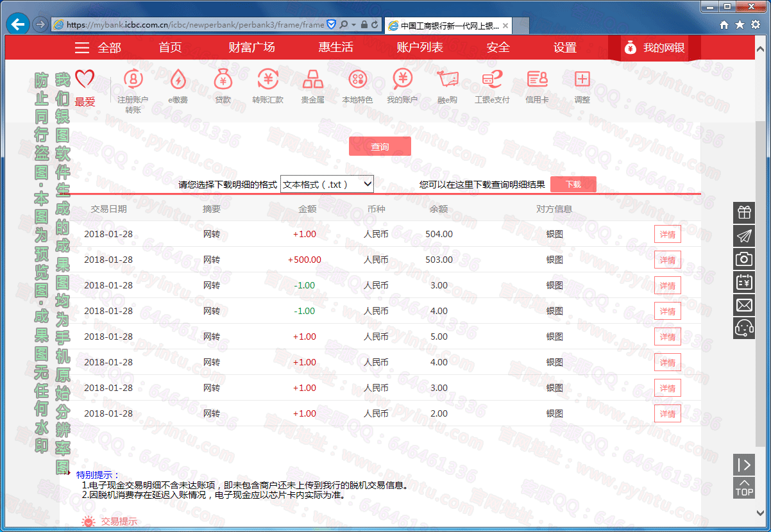
Task: Open the browser tools gear icon
Action: [756, 25]
